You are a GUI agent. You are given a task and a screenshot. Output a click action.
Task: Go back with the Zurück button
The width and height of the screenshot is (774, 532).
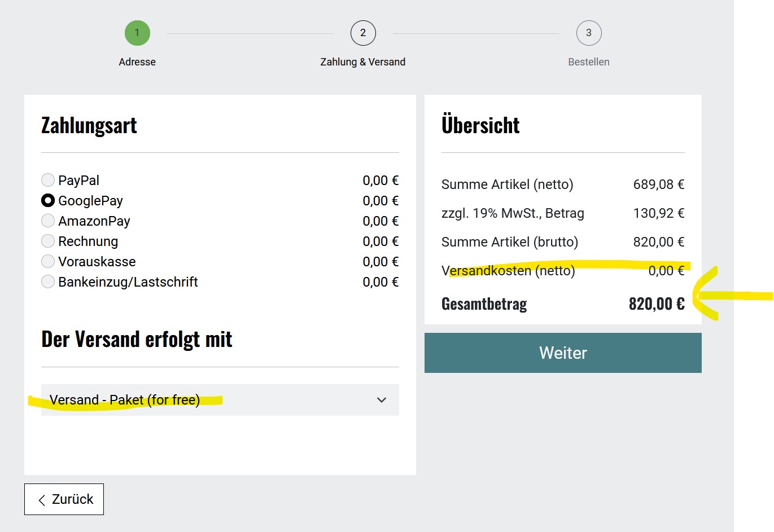click(x=64, y=499)
